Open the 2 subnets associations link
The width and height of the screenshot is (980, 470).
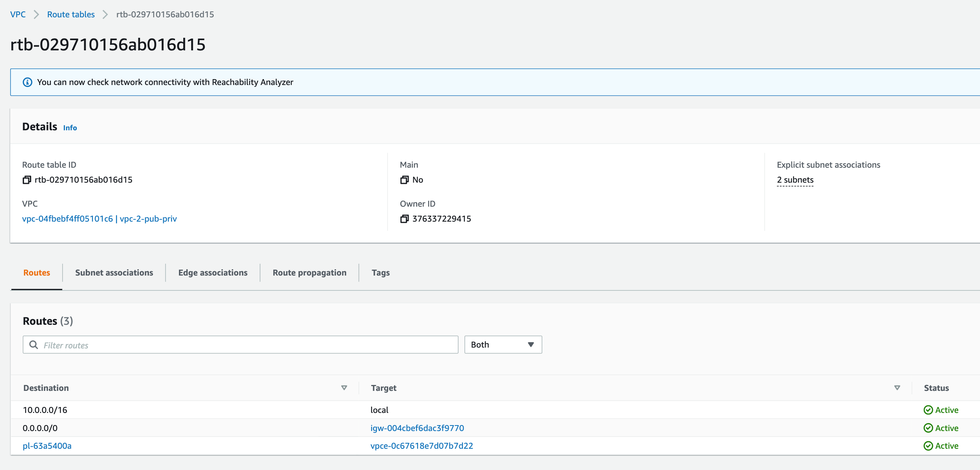(795, 179)
